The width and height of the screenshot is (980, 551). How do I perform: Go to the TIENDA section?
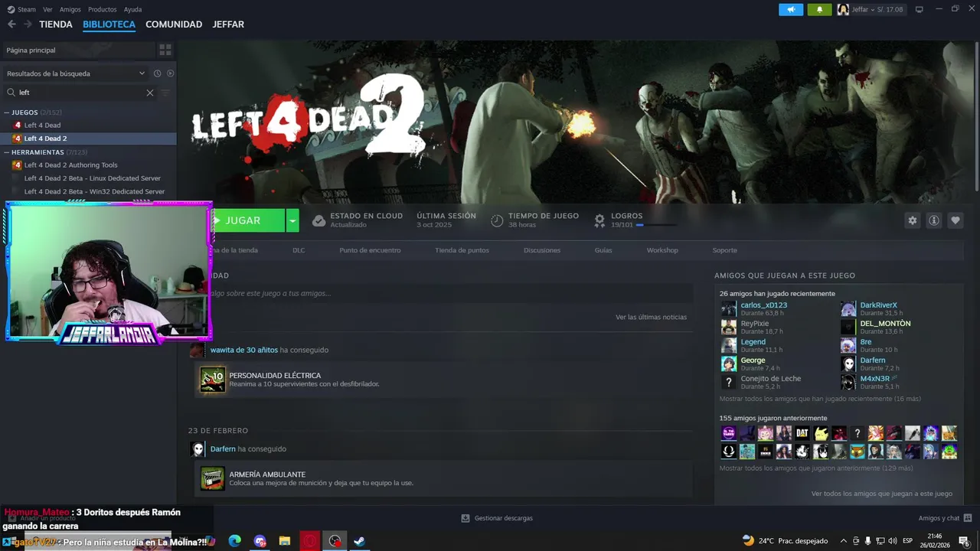(56, 24)
